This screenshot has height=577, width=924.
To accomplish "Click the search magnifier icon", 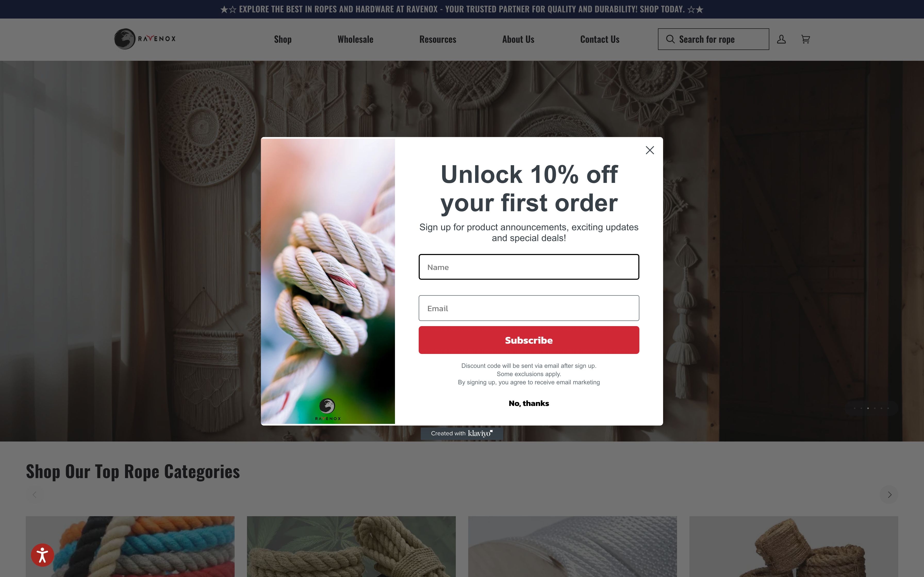I will coord(671,39).
